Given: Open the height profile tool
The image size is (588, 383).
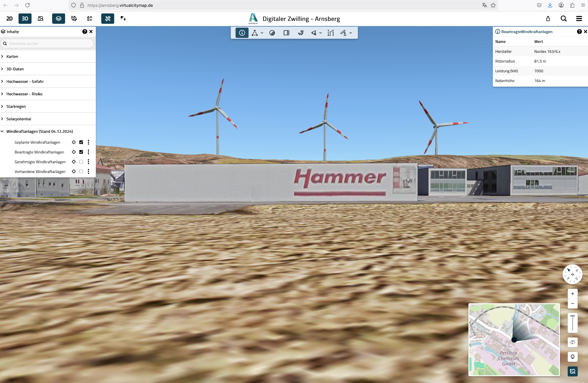Looking at the screenshot, I should (331, 33).
